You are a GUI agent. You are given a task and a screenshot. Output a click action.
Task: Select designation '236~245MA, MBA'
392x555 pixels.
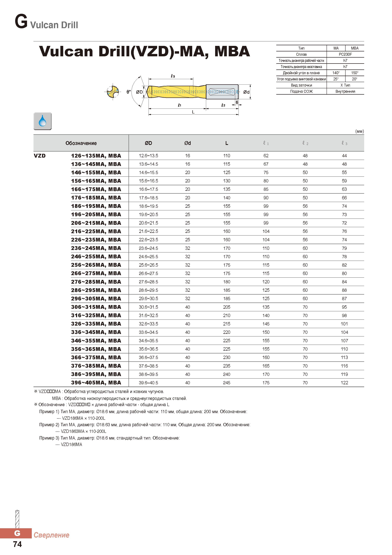point(96,248)
